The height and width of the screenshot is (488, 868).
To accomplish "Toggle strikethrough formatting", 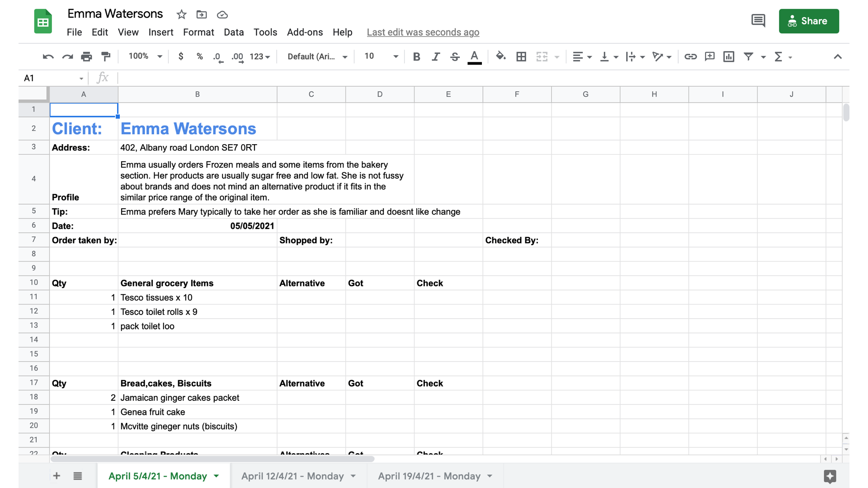I will [x=455, y=56].
